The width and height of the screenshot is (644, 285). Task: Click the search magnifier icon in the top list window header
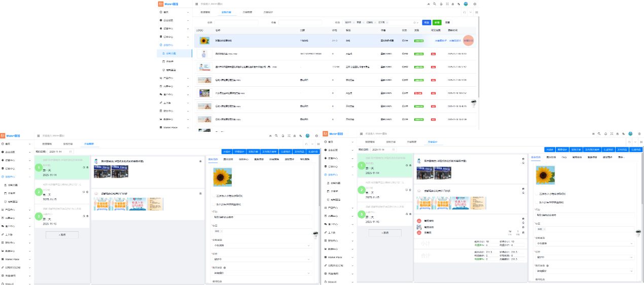pyautogui.click(x=434, y=4)
